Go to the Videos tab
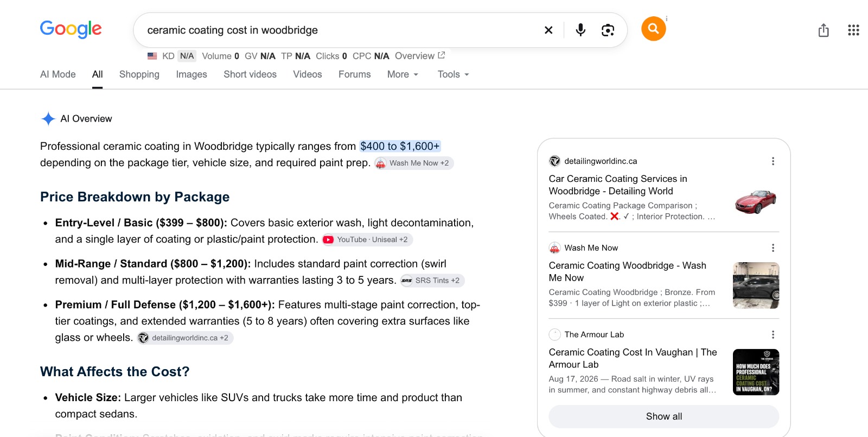The width and height of the screenshot is (868, 437). click(x=308, y=74)
